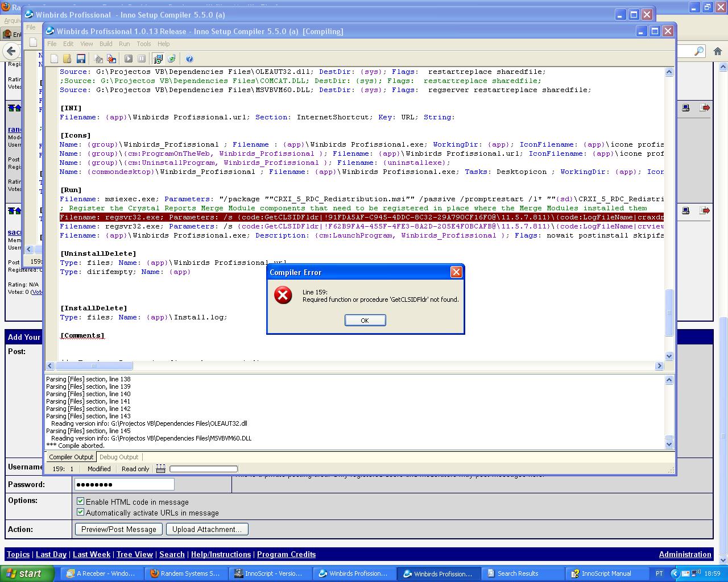The width and height of the screenshot is (728, 582).
Task: Toggle Enable HTML code in message checkbox
Action: pyautogui.click(x=80, y=501)
